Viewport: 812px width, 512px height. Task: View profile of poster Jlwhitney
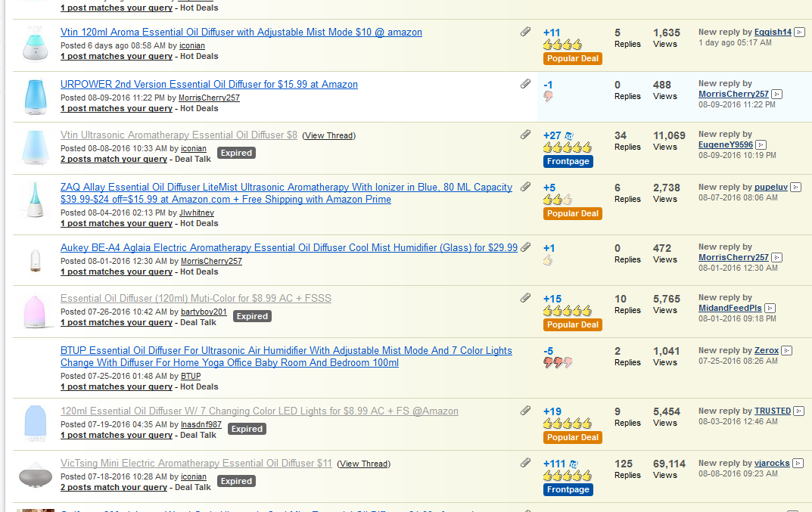coord(196,213)
